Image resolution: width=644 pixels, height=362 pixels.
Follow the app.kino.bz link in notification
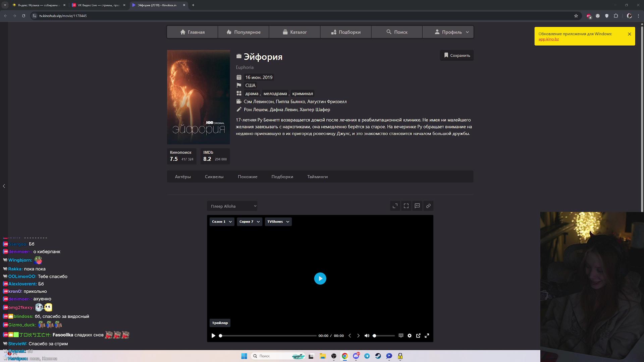548,39
